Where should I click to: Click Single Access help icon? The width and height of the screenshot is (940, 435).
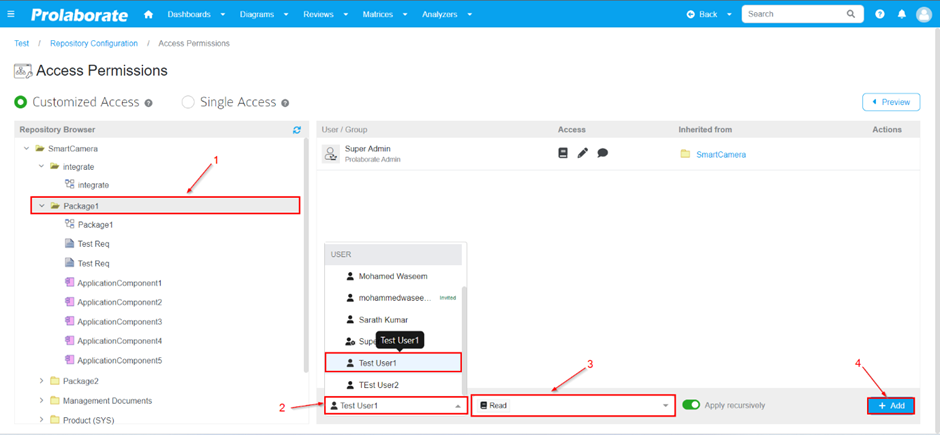(x=285, y=103)
